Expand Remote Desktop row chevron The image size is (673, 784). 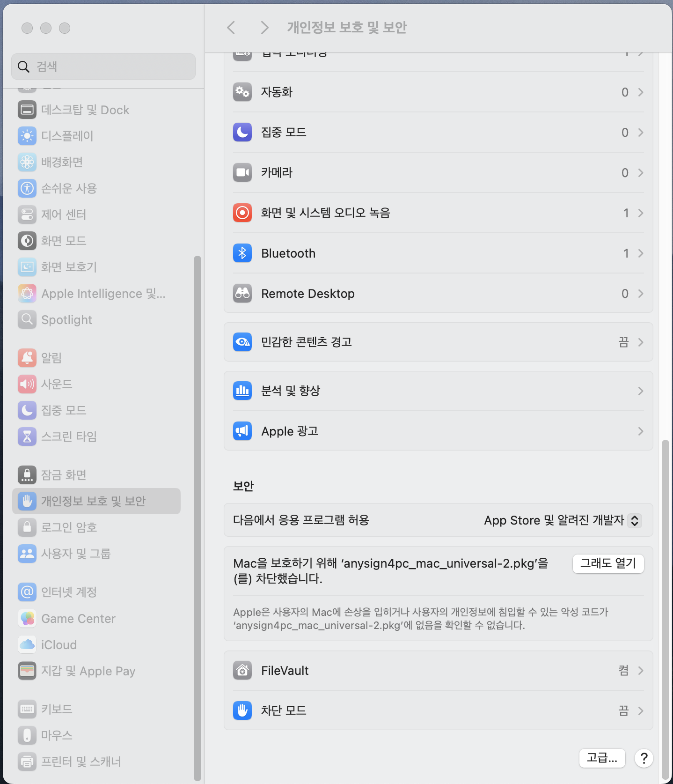(x=641, y=294)
